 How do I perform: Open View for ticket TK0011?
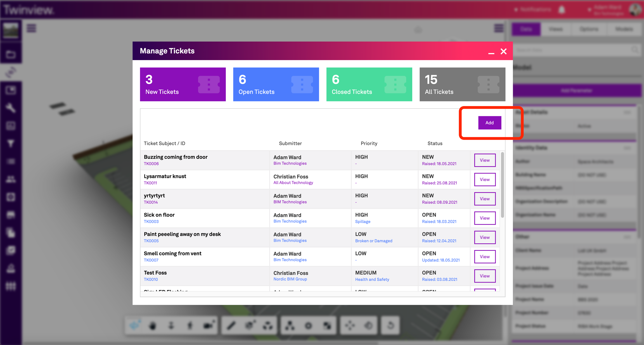(485, 179)
